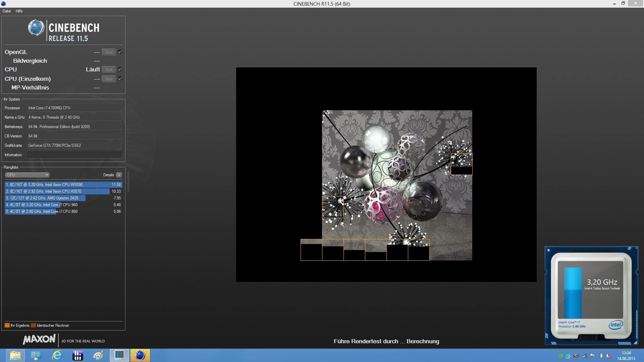644x362 pixels.
Task: Click the side panel collapse grip handle
Action: [x=128, y=181]
